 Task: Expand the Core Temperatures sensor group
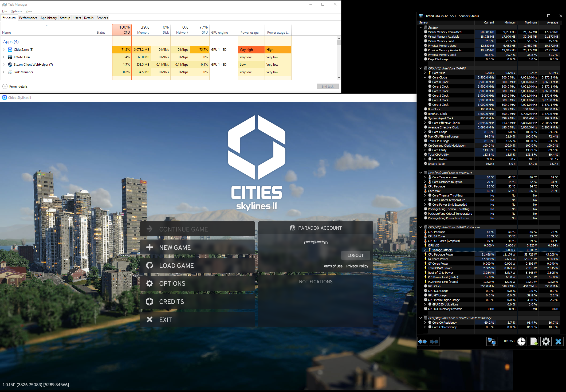tap(425, 177)
